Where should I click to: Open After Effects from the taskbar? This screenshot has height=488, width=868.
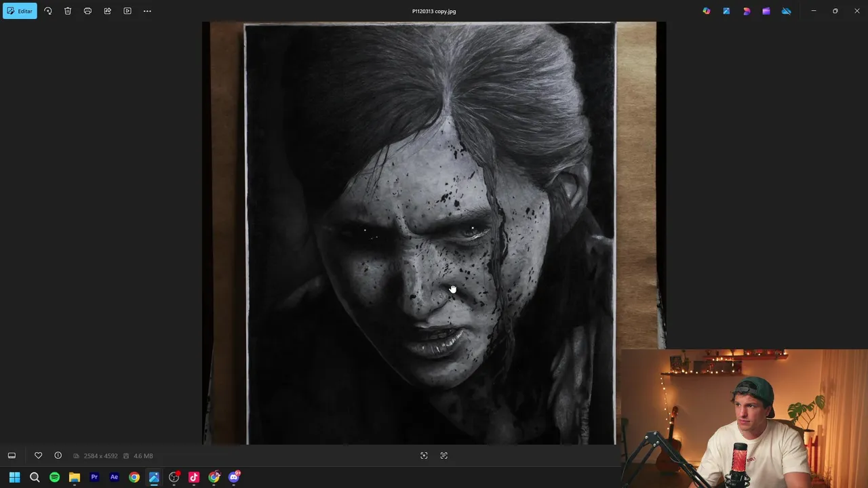pos(114,477)
